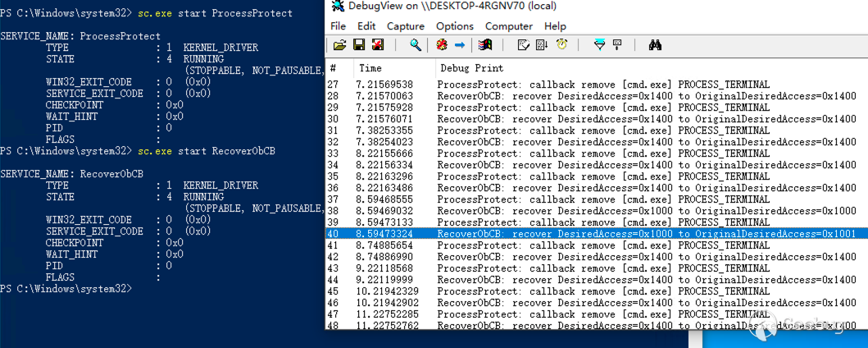Image resolution: width=868 pixels, height=348 pixels.
Task: Save the DebugView output with the floppy icon
Action: pos(359,45)
